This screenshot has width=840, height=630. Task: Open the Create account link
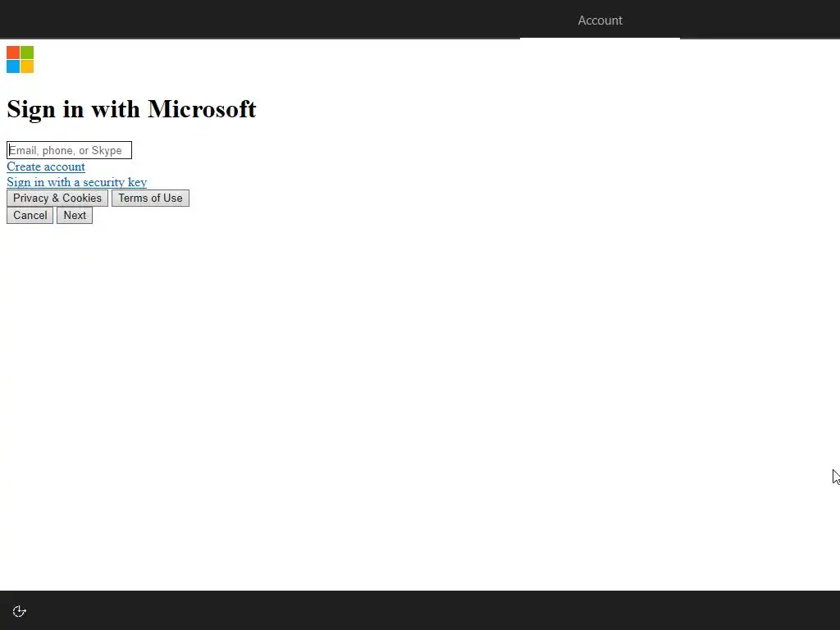click(46, 167)
